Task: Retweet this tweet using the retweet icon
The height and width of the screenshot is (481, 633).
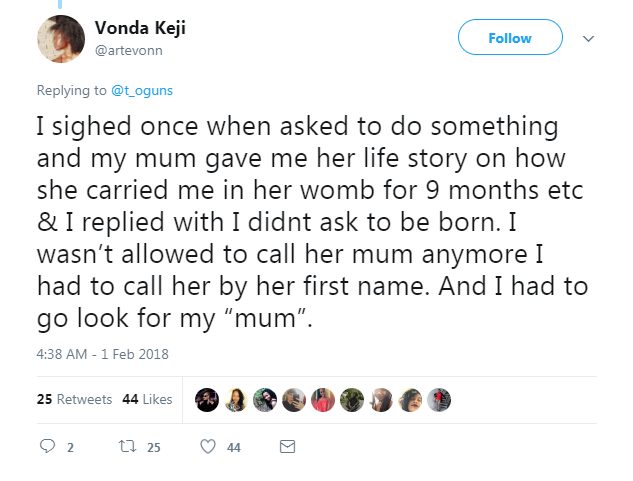Action: (x=124, y=448)
